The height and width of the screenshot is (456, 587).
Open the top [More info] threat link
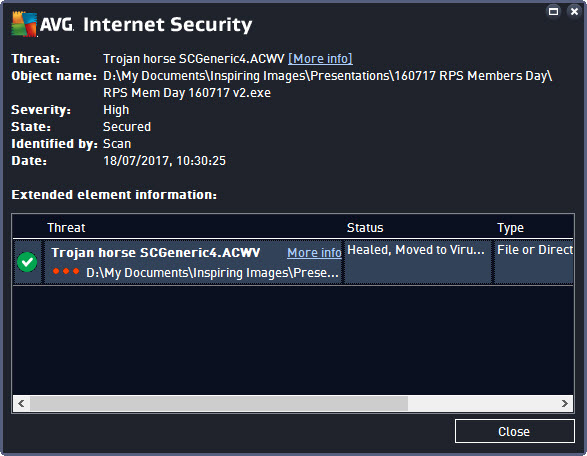[x=320, y=59]
